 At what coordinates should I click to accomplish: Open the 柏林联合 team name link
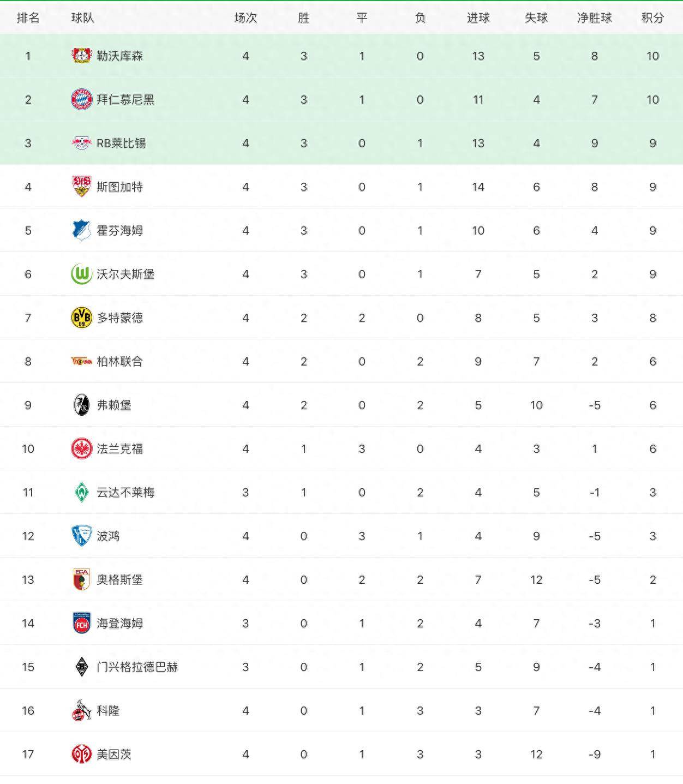point(119,361)
